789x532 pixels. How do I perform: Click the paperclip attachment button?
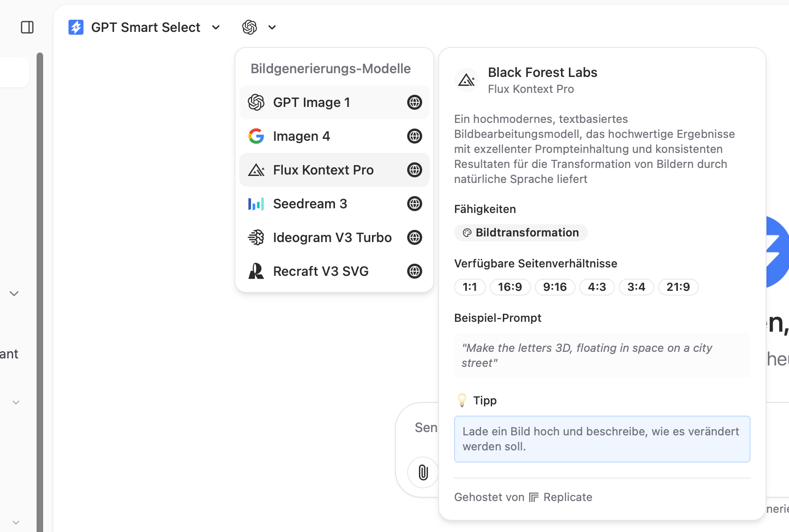click(x=423, y=472)
